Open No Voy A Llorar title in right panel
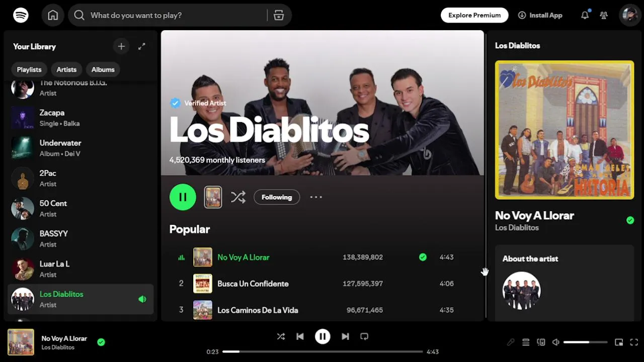This screenshot has width=644, height=362. [534, 215]
